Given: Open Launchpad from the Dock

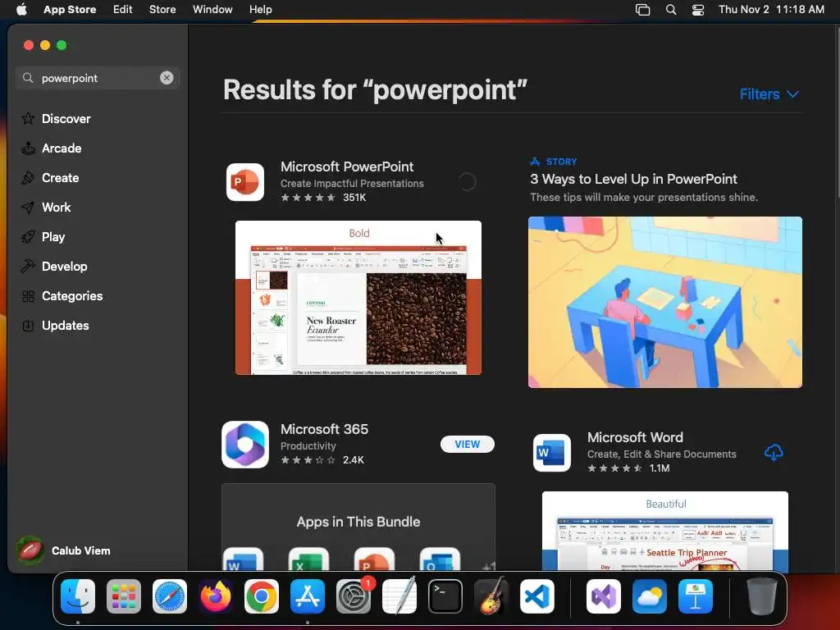Looking at the screenshot, I should coord(124,596).
